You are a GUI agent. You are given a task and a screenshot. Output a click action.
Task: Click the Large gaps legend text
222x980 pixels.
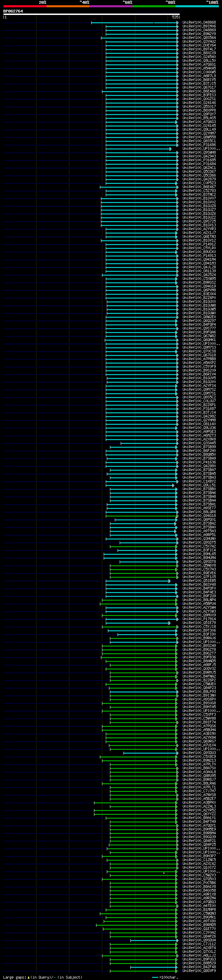[x=42, y=977]
